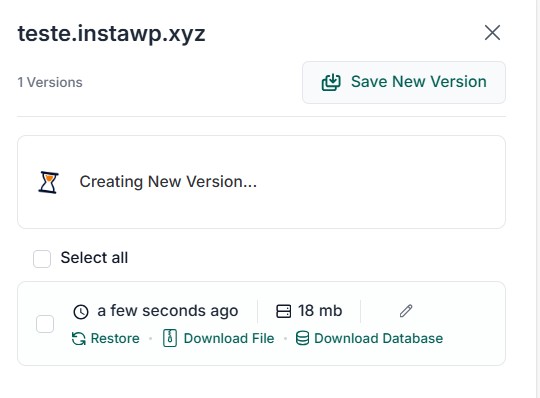Close the teste.instawp.xyz versions panel
This screenshot has width=540, height=398.
(x=492, y=33)
